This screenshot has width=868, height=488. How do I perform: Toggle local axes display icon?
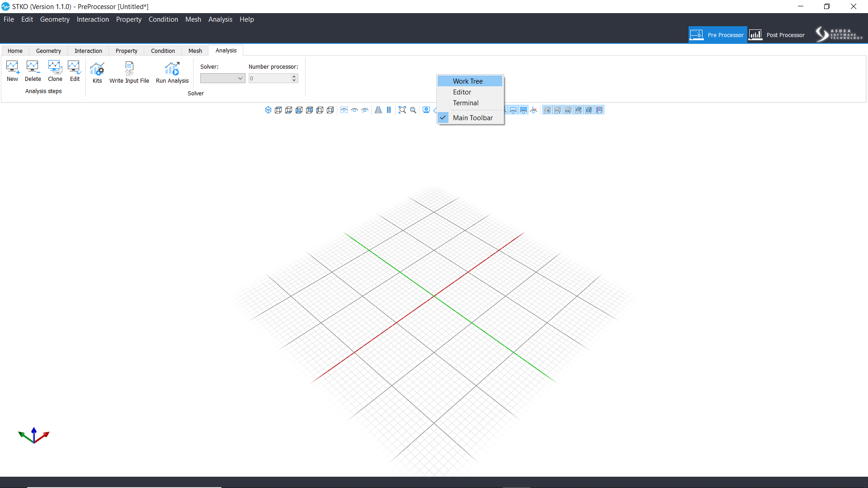(534, 110)
